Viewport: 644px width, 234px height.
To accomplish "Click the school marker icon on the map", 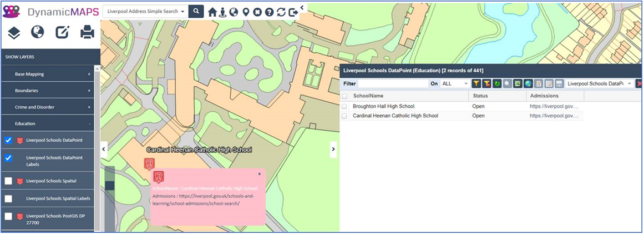I will coord(150,163).
